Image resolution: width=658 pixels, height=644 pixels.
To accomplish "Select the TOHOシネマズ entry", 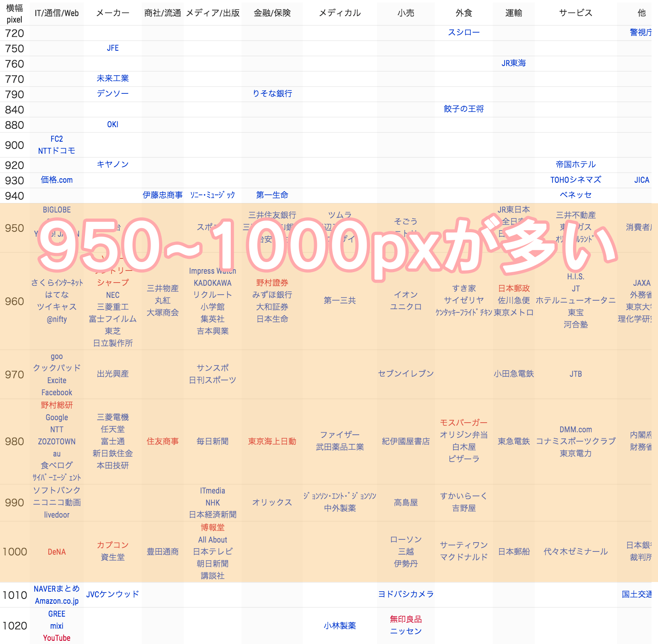I will pyautogui.click(x=576, y=180).
